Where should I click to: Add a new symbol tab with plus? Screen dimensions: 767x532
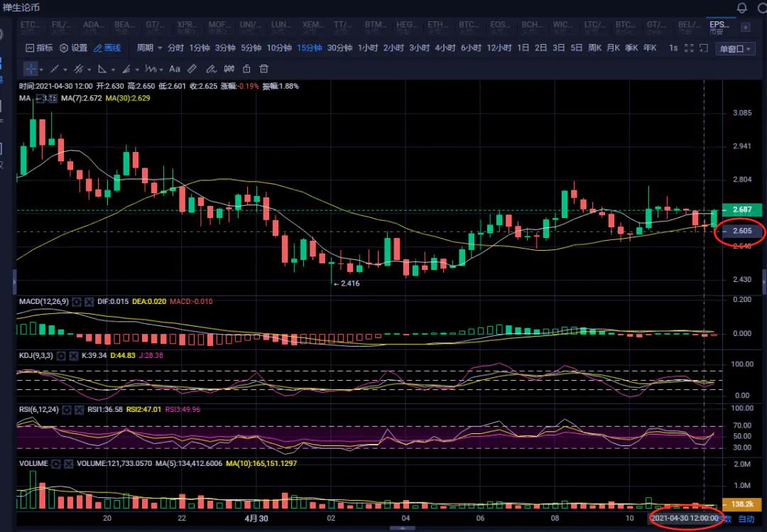[746, 28]
